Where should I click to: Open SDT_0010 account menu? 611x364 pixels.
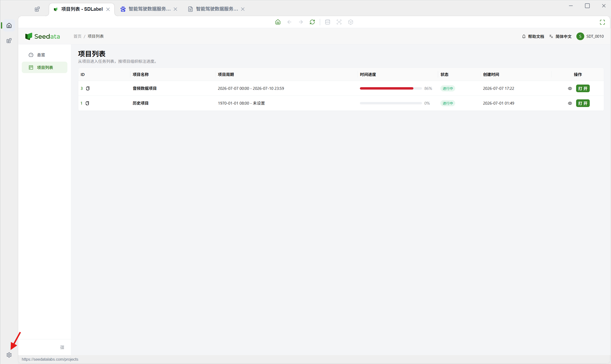(x=590, y=36)
